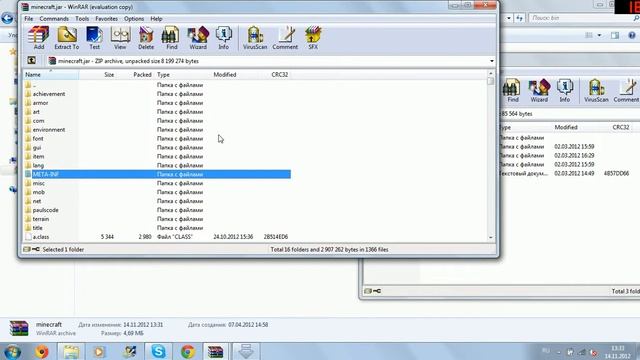Open Explorer help question mark icon
The width and height of the screenshot is (640, 360).
[632, 36]
